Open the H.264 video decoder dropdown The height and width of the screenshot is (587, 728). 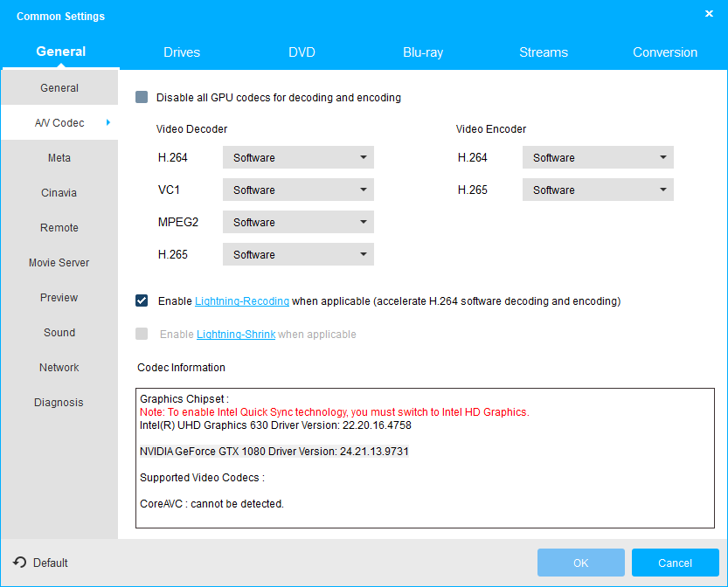(298, 157)
